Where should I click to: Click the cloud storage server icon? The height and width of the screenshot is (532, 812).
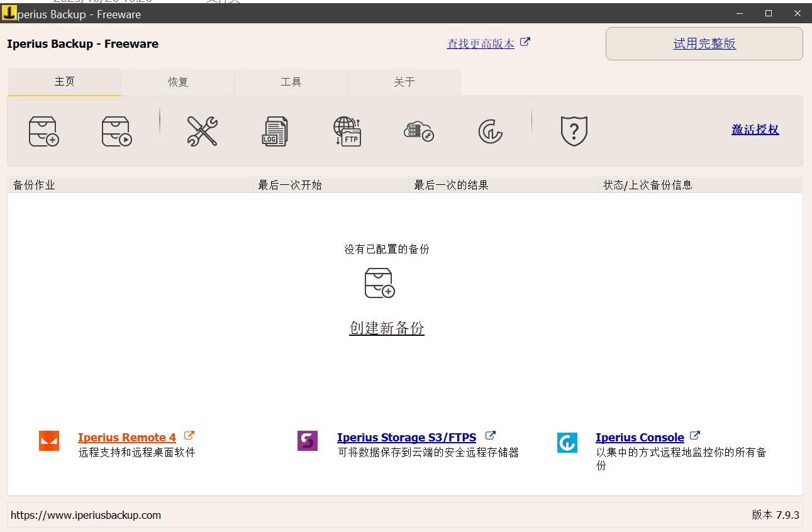[x=419, y=131]
